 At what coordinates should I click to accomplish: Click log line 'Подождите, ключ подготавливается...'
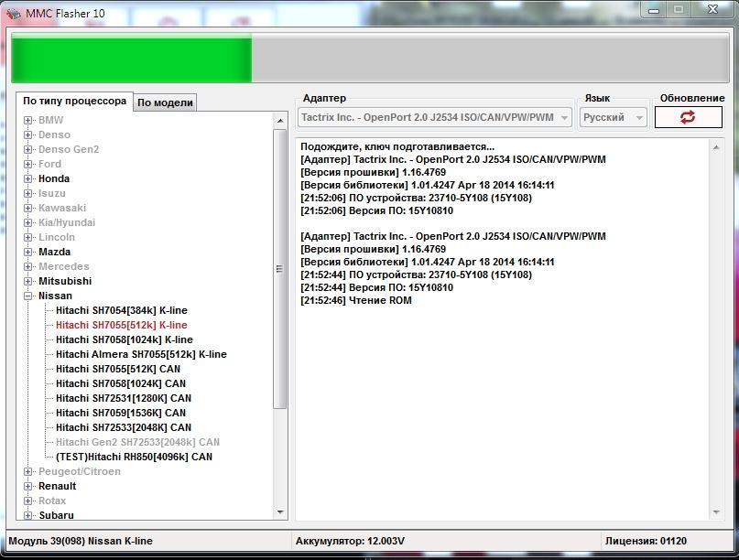397,146
